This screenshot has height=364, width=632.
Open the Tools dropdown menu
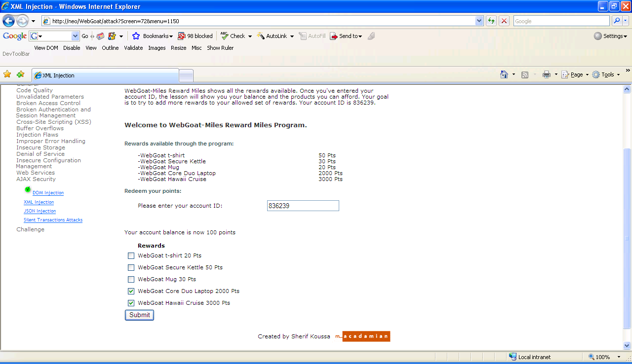(607, 74)
